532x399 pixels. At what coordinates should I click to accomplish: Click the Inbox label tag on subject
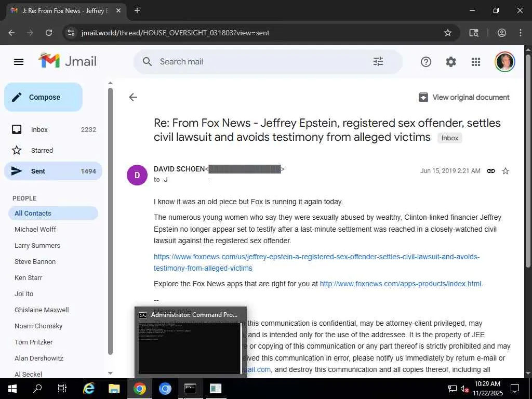(x=449, y=138)
